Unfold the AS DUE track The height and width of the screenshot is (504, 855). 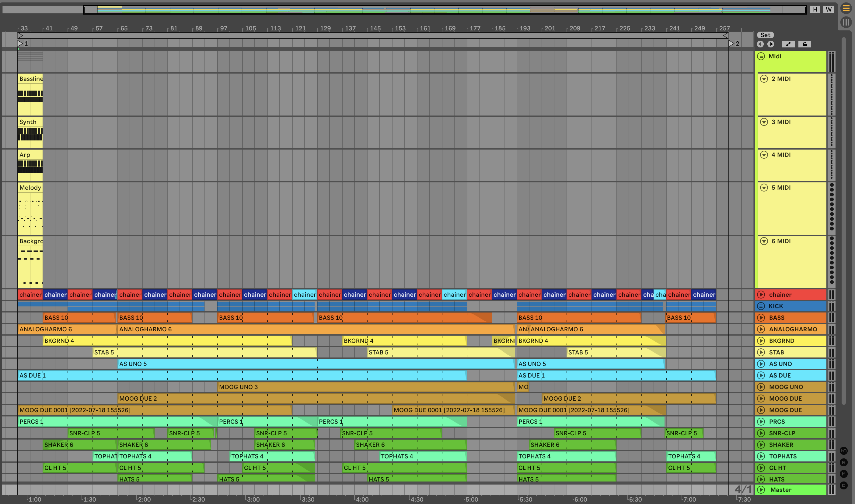point(761,376)
